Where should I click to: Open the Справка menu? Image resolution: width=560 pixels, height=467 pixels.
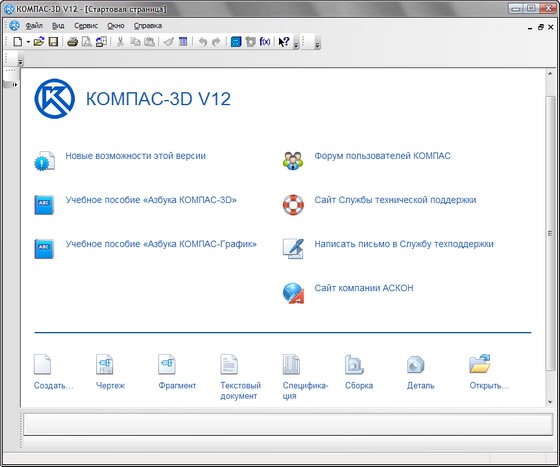pyautogui.click(x=148, y=26)
